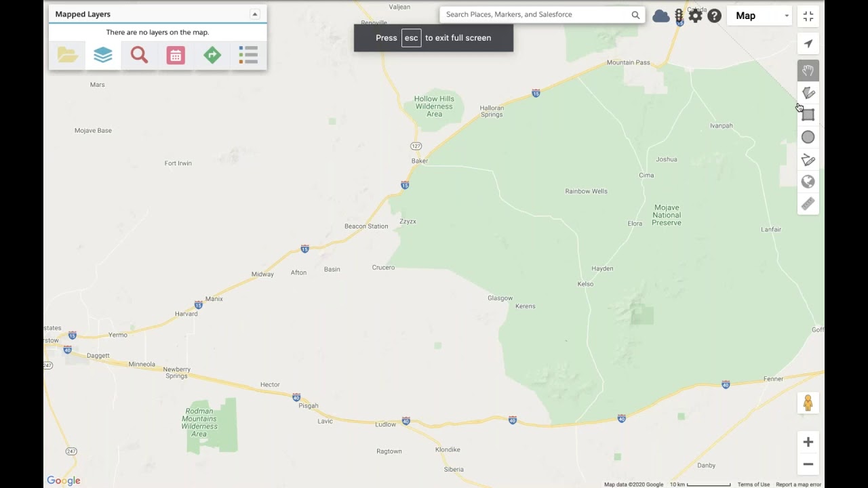The height and width of the screenshot is (488, 868).
Task: Click the search magnifier icon
Action: (x=635, y=15)
